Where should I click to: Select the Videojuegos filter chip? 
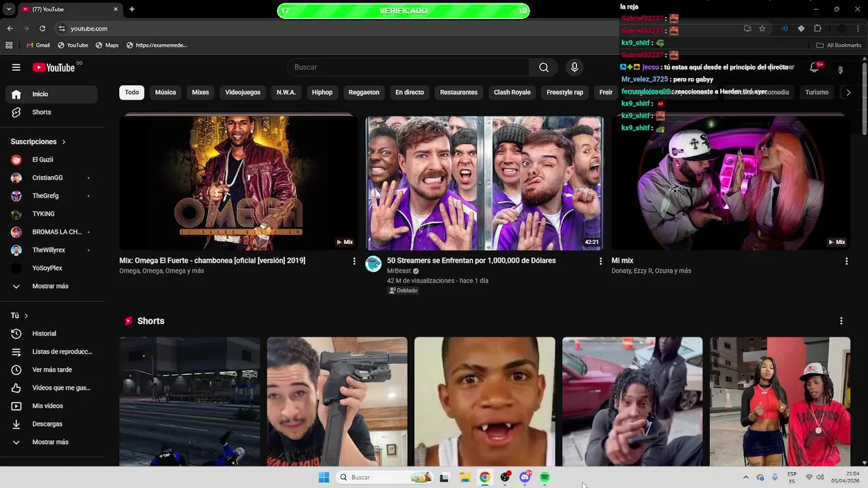[x=243, y=92]
